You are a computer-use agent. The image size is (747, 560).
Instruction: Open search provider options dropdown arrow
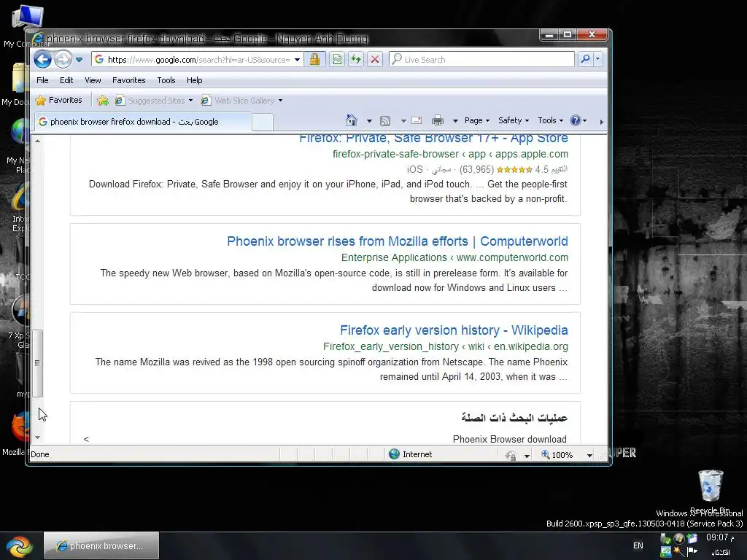598,59
